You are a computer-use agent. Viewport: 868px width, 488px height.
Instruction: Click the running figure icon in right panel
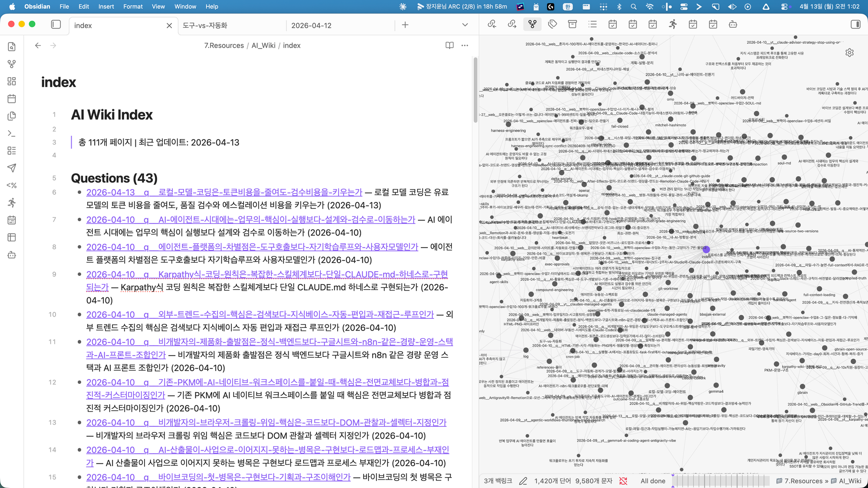[x=673, y=24]
